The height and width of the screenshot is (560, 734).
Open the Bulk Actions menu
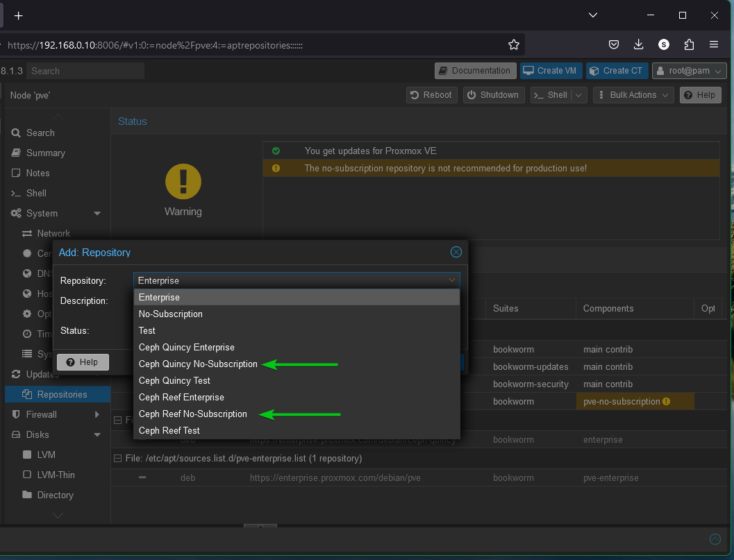pyautogui.click(x=633, y=95)
